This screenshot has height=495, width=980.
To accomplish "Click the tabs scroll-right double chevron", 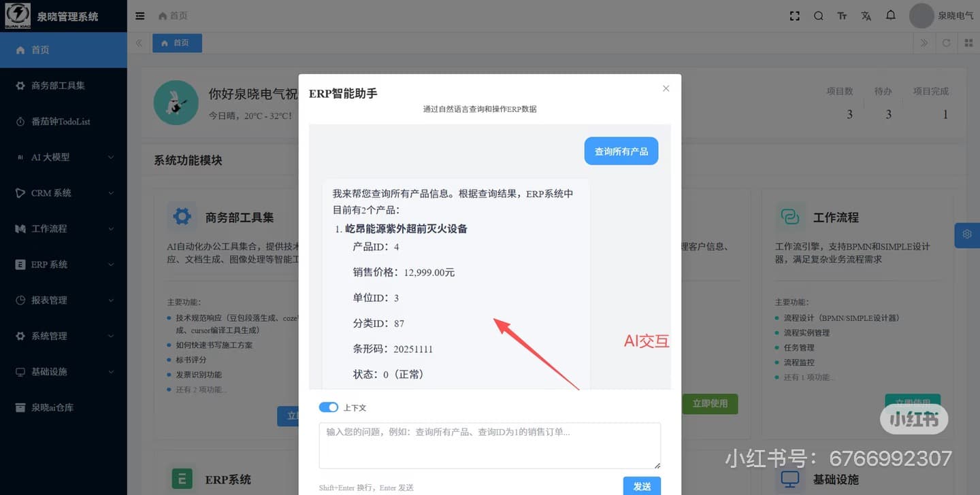I will [x=924, y=43].
